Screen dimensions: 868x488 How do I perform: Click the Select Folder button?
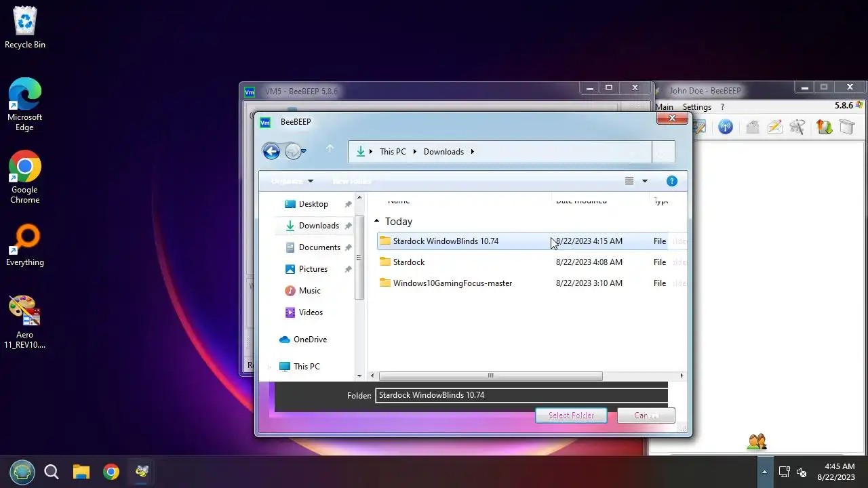tap(571, 415)
